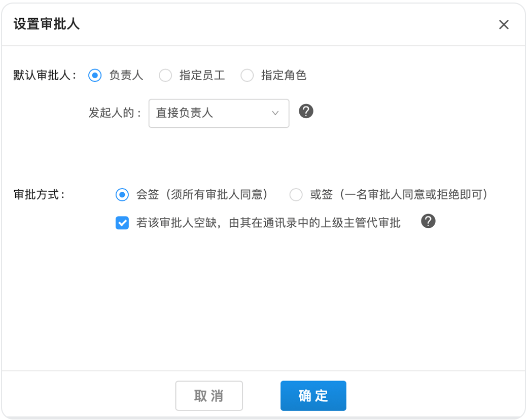Click the 若该审批人空缺，由其在通讯录中的上级主管代审批 label text
This screenshot has height=420, width=528.
[x=268, y=223]
